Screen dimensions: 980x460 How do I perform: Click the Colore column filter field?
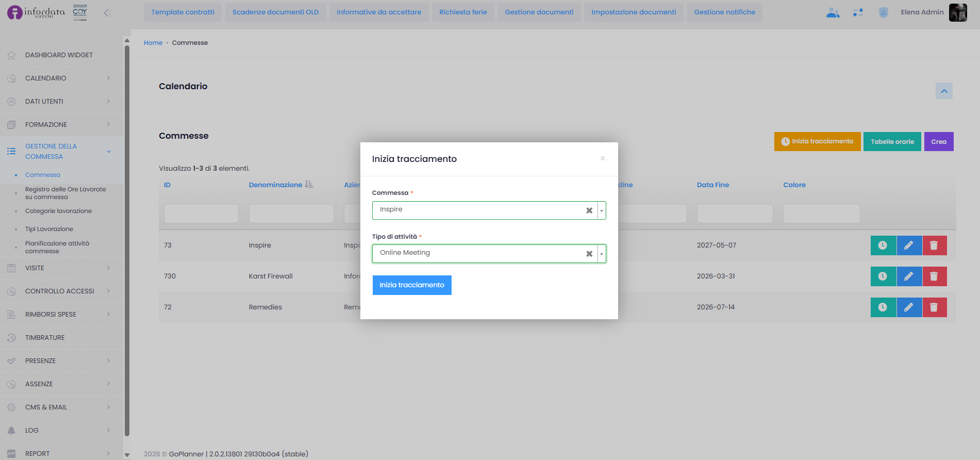point(821,213)
